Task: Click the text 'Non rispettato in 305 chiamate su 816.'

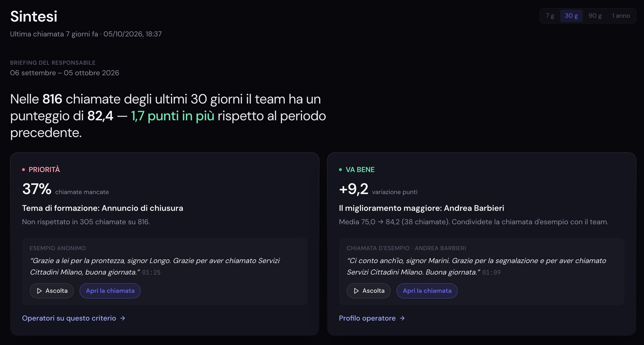Action: [x=86, y=222]
